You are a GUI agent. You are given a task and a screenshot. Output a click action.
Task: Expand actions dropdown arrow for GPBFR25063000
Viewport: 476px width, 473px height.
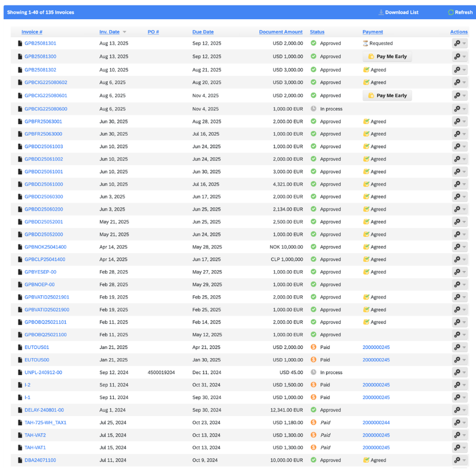tap(464, 134)
